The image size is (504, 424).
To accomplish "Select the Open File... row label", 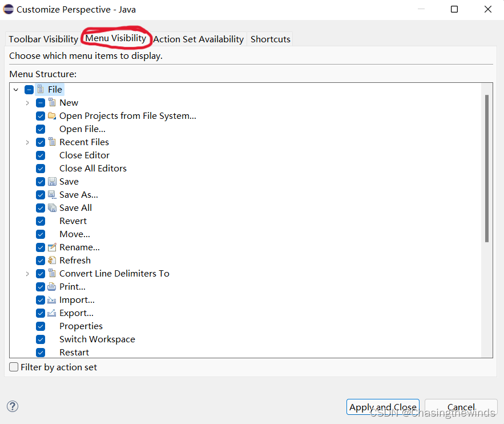I will pyautogui.click(x=82, y=129).
